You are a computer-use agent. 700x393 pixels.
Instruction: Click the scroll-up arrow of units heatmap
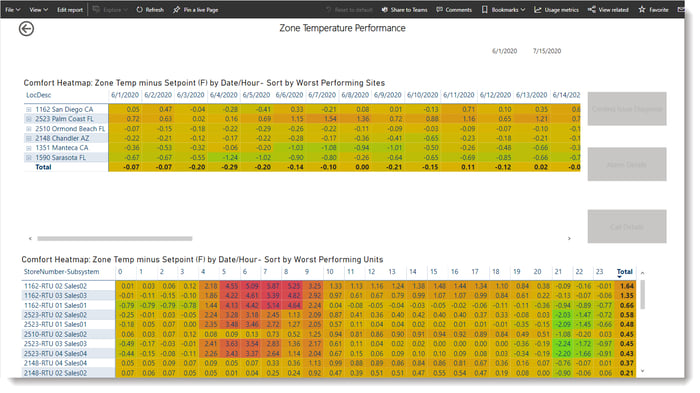click(642, 273)
